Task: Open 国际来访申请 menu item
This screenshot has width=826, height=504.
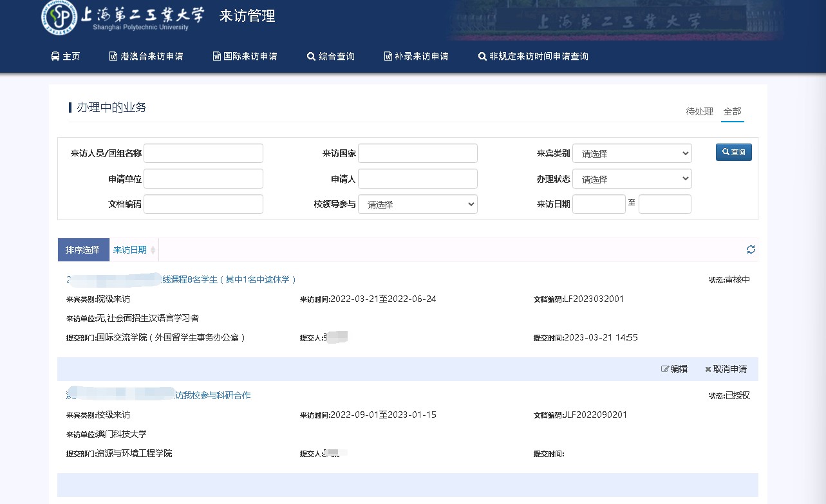Action: click(245, 57)
